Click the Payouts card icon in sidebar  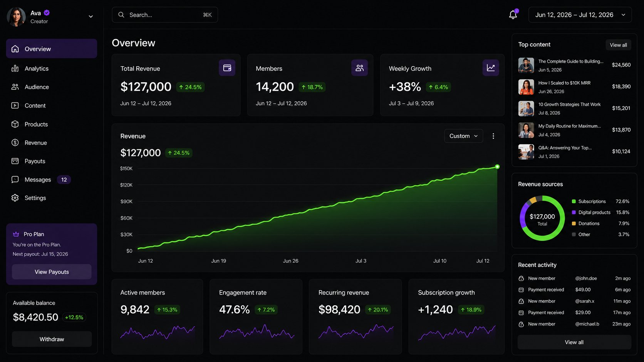click(x=15, y=161)
